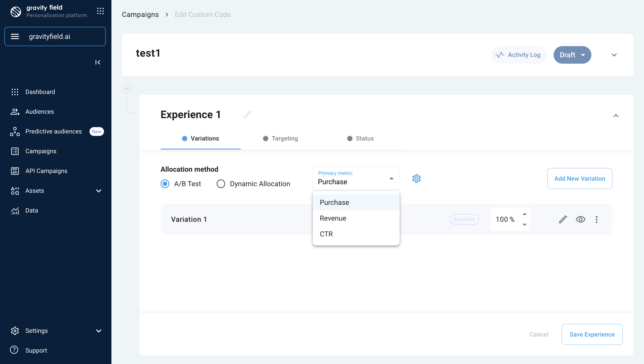Click the primary metric settings gear icon
The height and width of the screenshot is (364, 644).
[x=416, y=178]
